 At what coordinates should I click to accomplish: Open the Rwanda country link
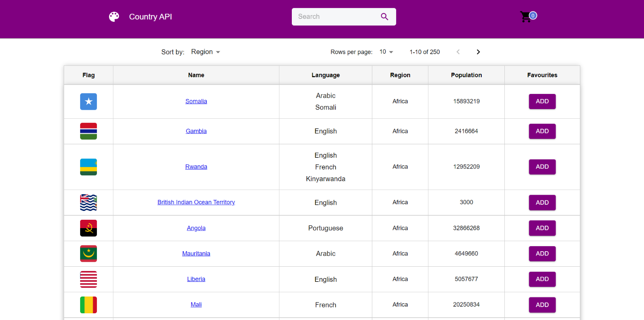click(x=196, y=167)
